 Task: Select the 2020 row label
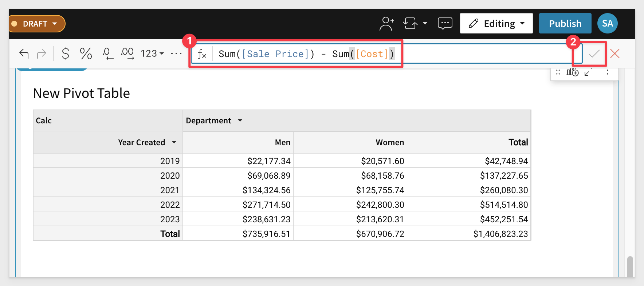(x=108, y=175)
